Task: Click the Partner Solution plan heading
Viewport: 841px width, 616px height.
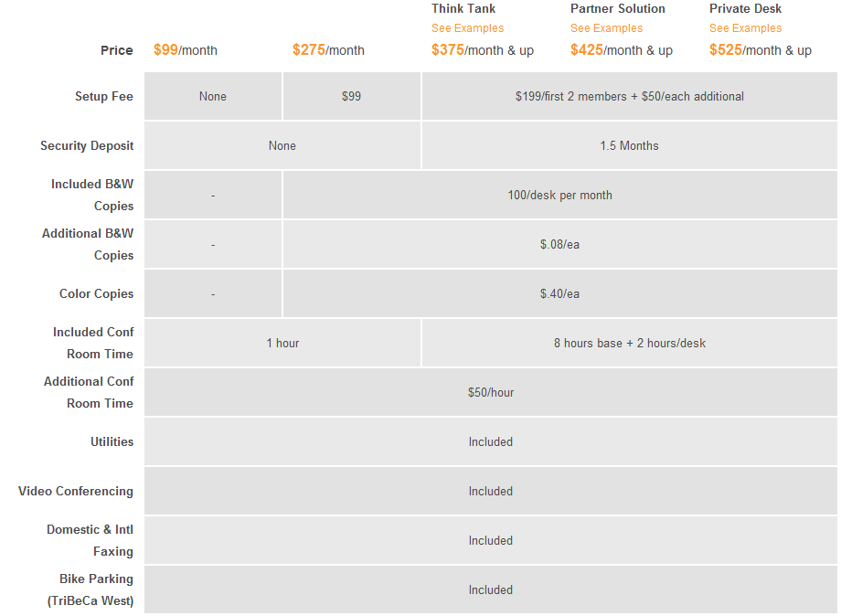Action: [617, 8]
